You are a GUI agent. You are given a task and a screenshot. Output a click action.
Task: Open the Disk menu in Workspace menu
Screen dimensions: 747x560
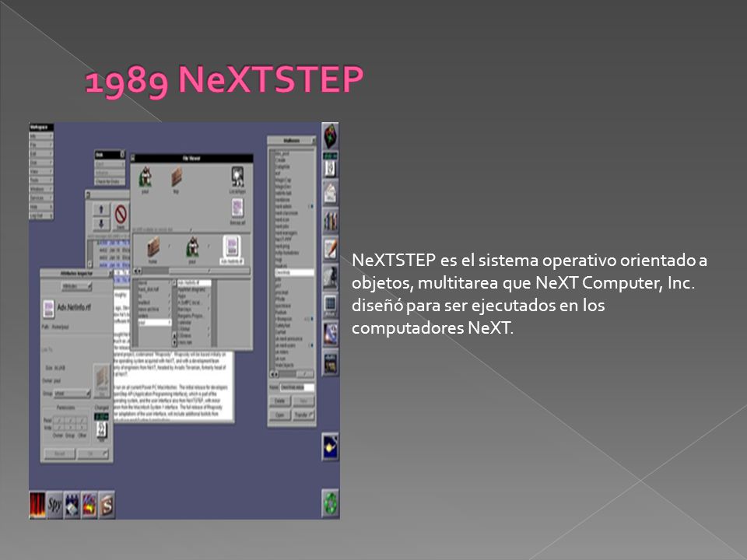(41, 163)
